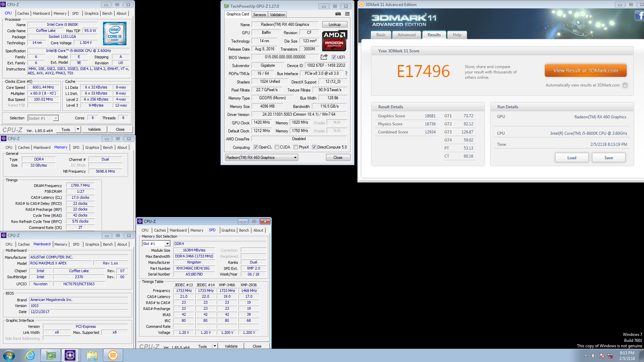This screenshot has height=362, width=644.
Task: Click View Result at 3DMark.com button
Action: pos(585,71)
